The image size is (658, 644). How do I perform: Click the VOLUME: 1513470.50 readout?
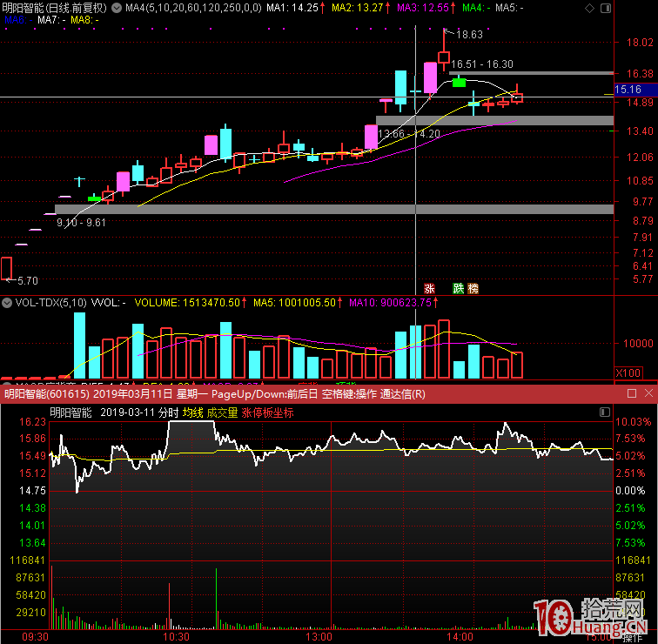coord(190,303)
